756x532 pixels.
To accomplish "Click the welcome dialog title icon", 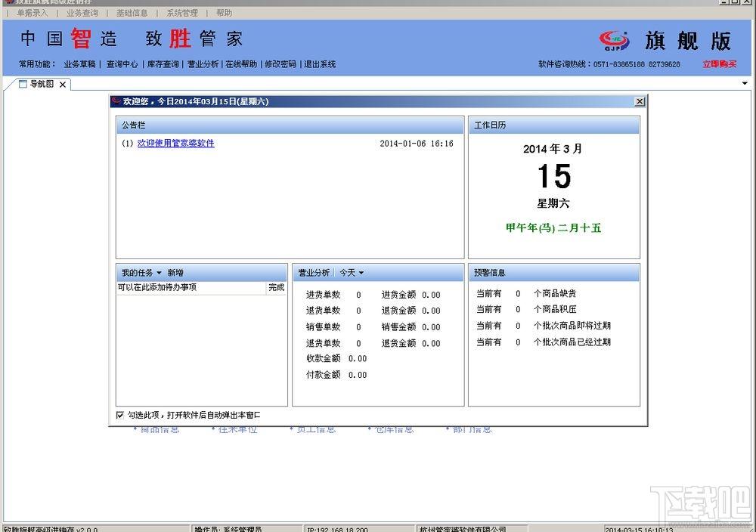I will tap(116, 101).
